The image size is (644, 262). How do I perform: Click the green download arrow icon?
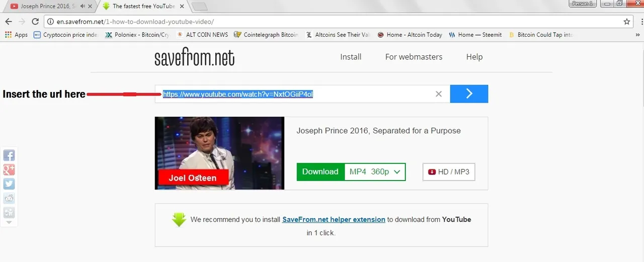click(179, 220)
